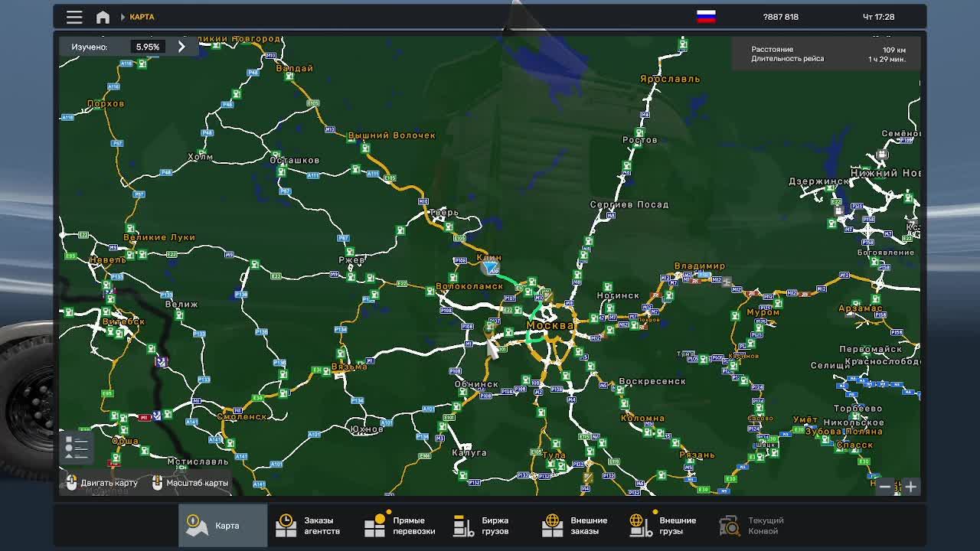Image resolution: width=980 pixels, height=551 pixels.
Task: Click the Валдай city label
Action: pos(294,68)
